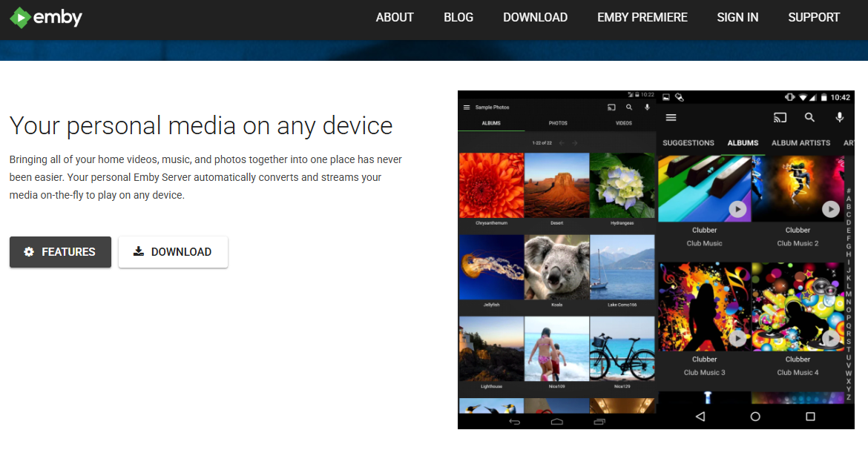Viewport: 868px width, 450px height.
Task: Tap cast icon in music app toolbar
Action: coord(780,117)
